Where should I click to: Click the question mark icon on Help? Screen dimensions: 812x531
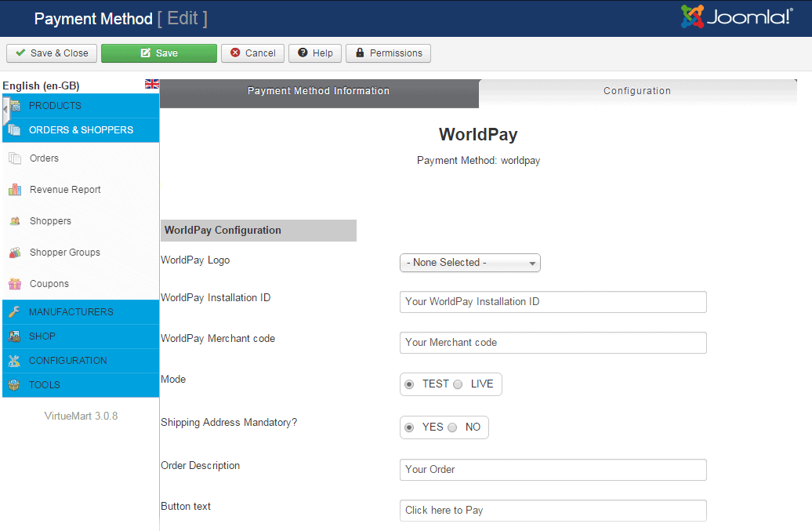tap(303, 53)
